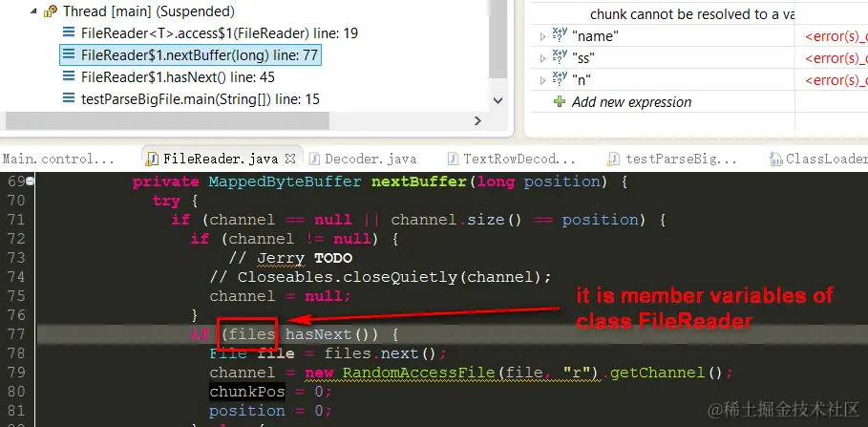Click the stack frame icon beside FileReader<T>.access$1
The image size is (868, 427).
[x=69, y=32]
